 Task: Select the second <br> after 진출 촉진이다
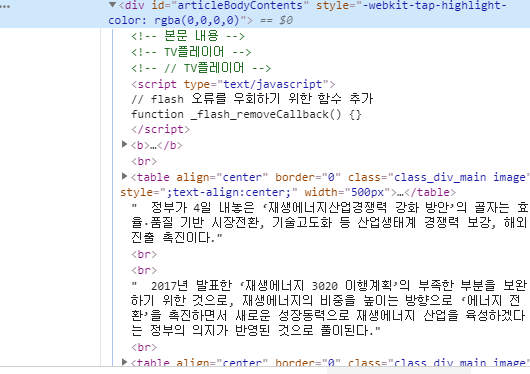tap(144, 270)
